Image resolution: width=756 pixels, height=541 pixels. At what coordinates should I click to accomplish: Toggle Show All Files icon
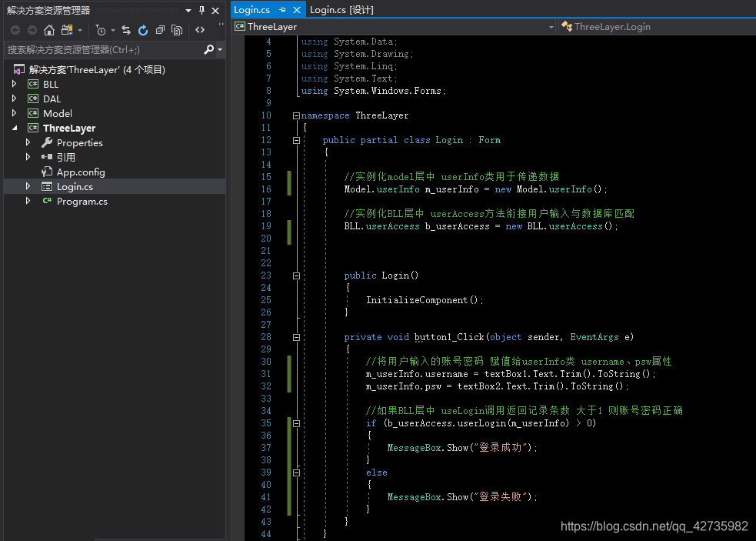point(177,31)
